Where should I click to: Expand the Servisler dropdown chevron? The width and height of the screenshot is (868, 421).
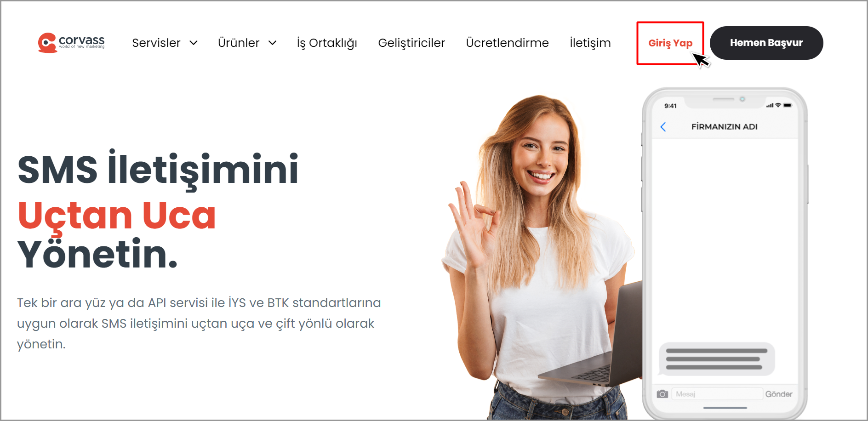tap(194, 43)
